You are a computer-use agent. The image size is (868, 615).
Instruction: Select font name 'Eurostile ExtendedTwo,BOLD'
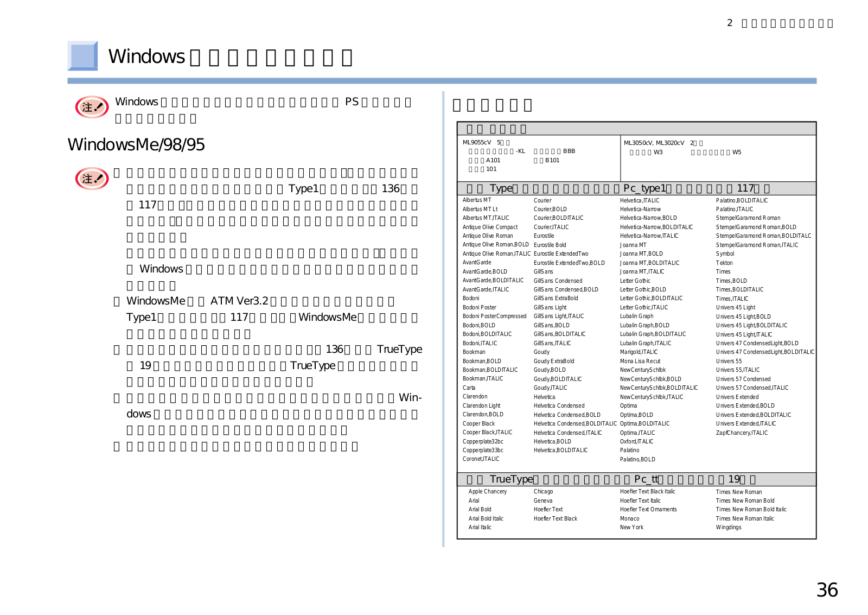click(569, 263)
